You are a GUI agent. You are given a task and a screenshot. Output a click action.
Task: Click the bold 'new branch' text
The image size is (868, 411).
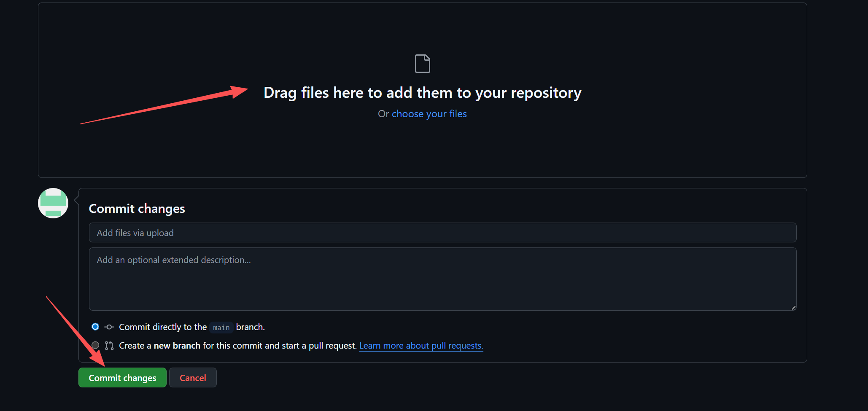[x=177, y=346]
